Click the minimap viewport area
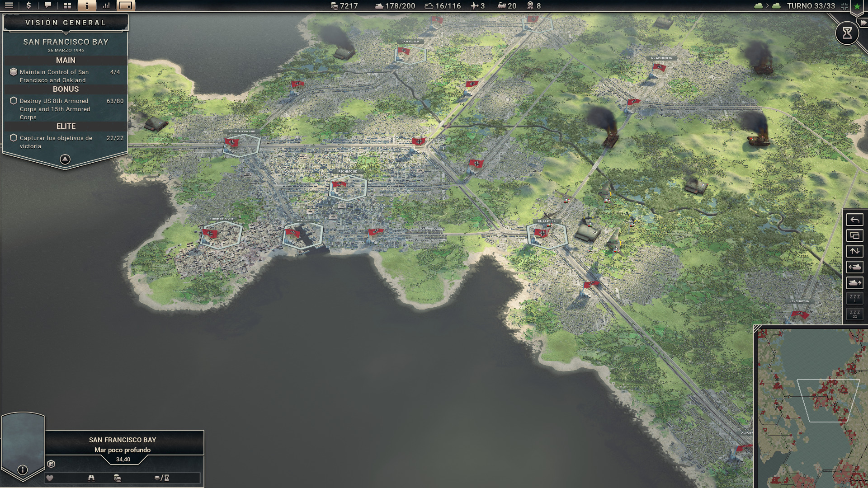Image resolution: width=868 pixels, height=488 pixels. [x=827, y=401]
